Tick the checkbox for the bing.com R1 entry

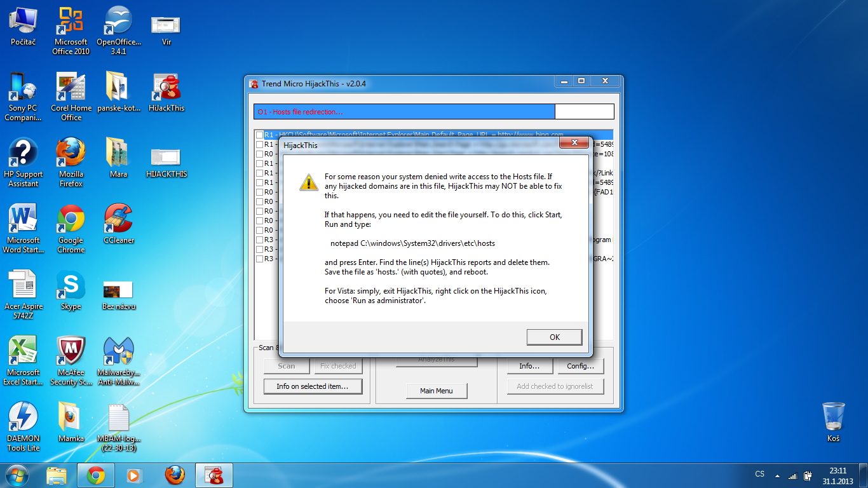click(x=259, y=135)
